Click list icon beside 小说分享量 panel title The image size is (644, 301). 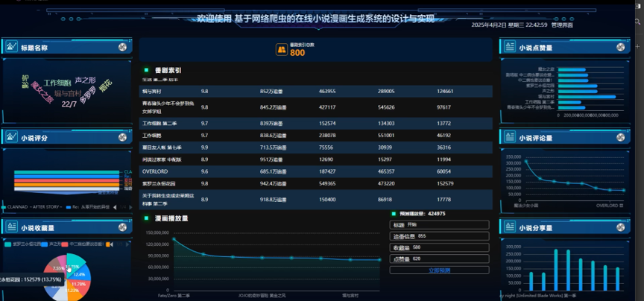click(x=509, y=227)
